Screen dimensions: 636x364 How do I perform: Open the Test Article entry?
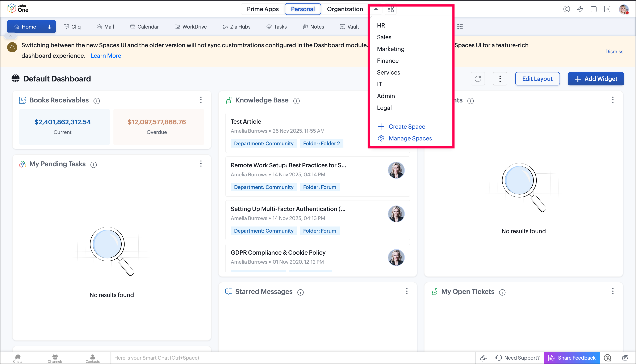(246, 122)
